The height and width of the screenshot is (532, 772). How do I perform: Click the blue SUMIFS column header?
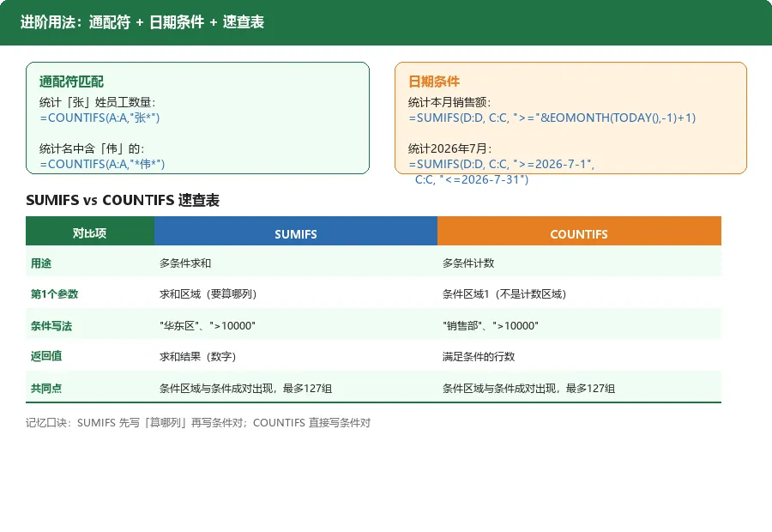click(296, 231)
